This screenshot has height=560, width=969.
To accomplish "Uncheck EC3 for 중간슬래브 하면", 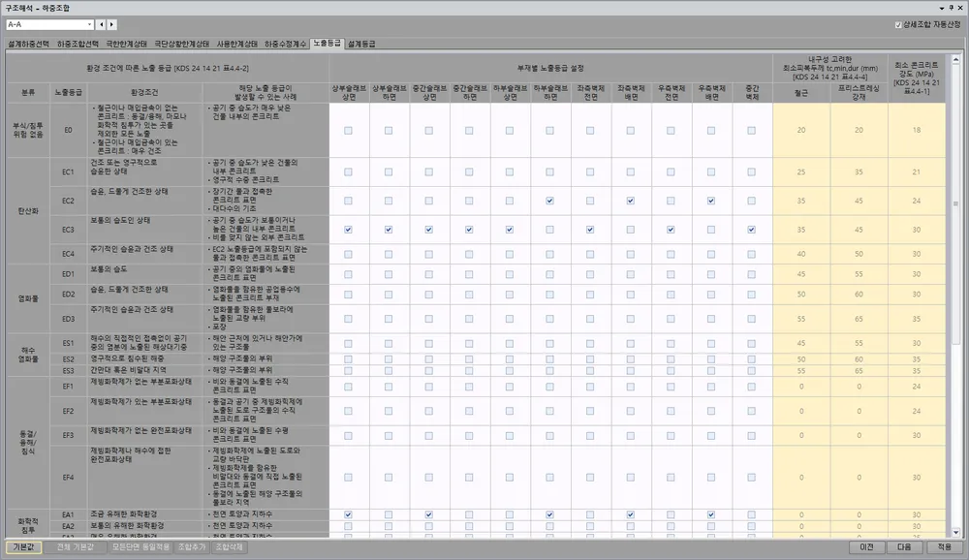I will point(469,230).
